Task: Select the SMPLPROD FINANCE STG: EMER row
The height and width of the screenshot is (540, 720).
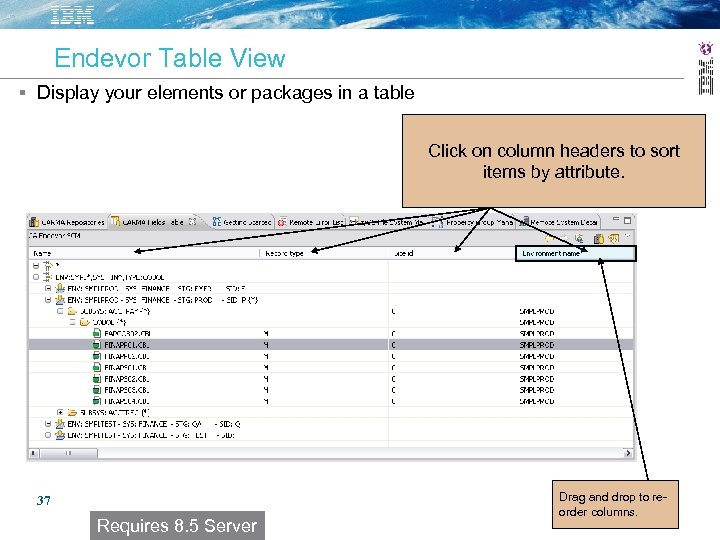Action: (x=156, y=288)
